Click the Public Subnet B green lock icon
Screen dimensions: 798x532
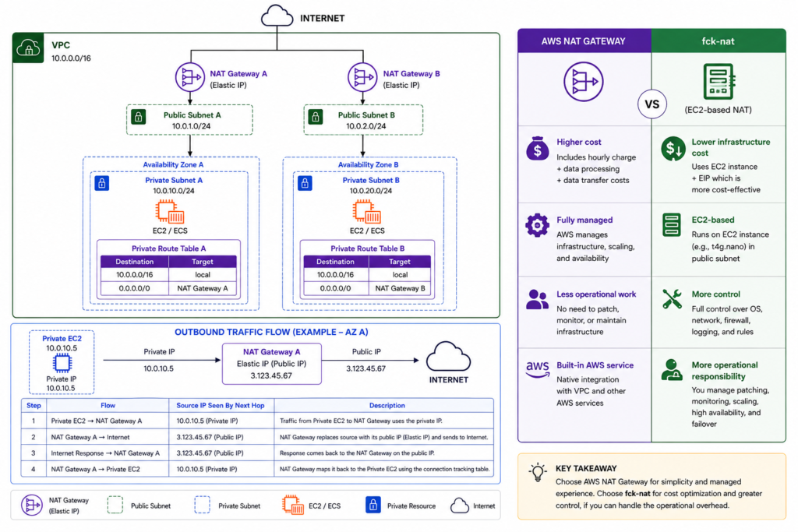(x=316, y=117)
